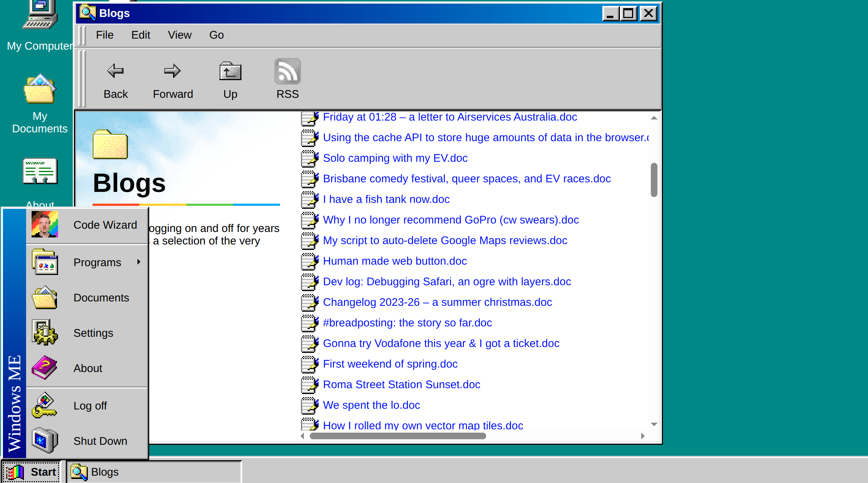Select Log off from the Start menu
868x483 pixels.
pos(90,406)
